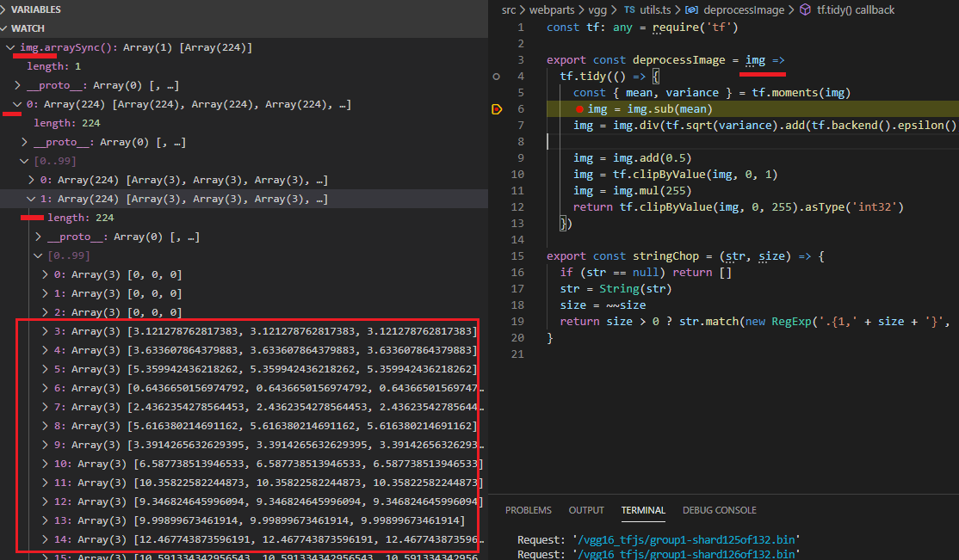
Task: Open the vgg breadcrumb segment
Action: (x=597, y=9)
